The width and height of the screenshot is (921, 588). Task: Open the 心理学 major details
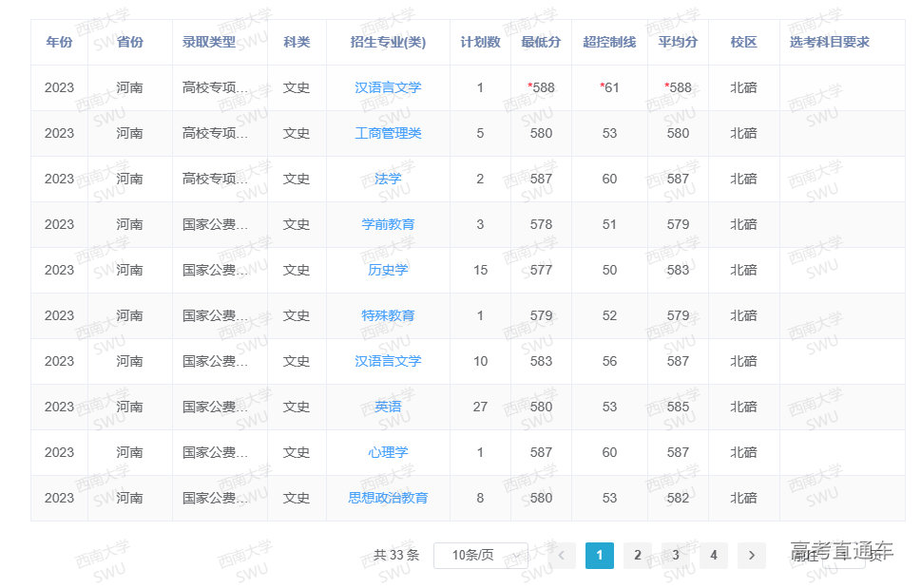pos(388,452)
